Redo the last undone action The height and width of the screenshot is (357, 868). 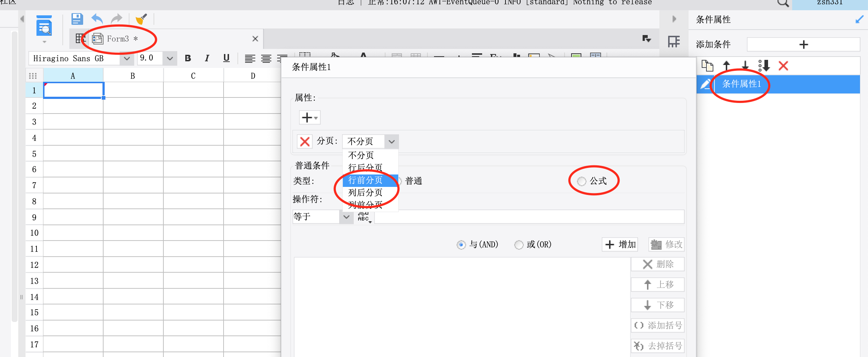(x=117, y=19)
